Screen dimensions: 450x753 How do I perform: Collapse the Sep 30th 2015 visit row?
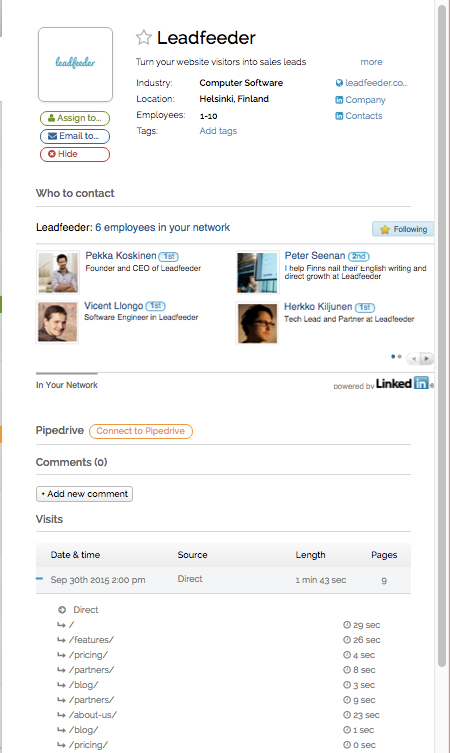point(39,579)
